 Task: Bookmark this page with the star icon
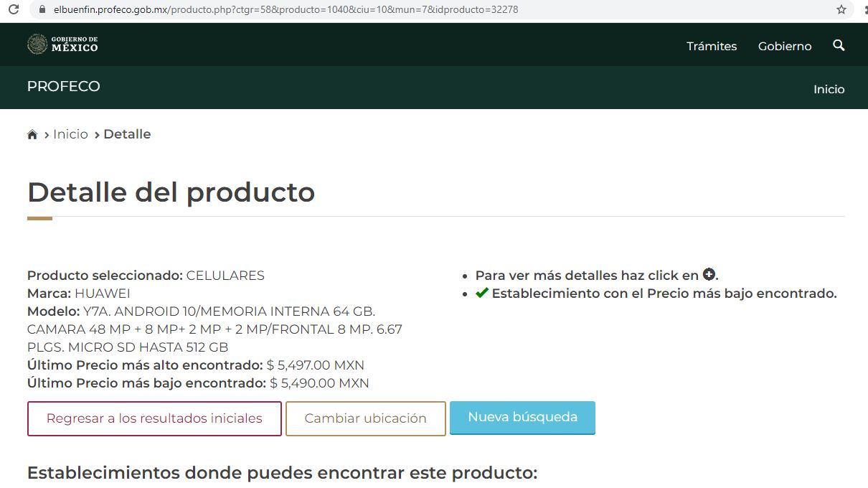(841, 10)
